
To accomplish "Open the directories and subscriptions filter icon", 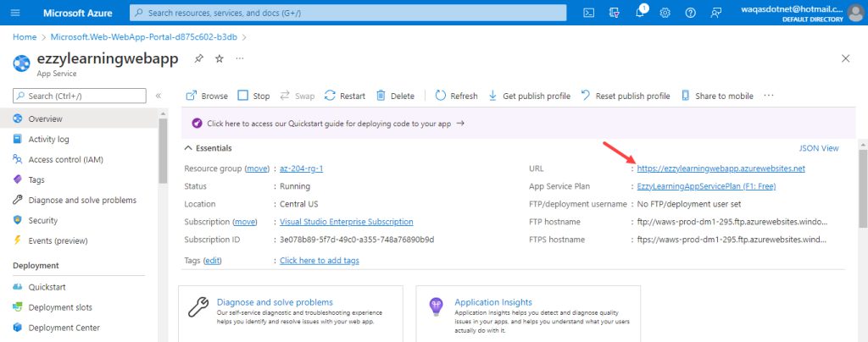I will click(x=615, y=13).
